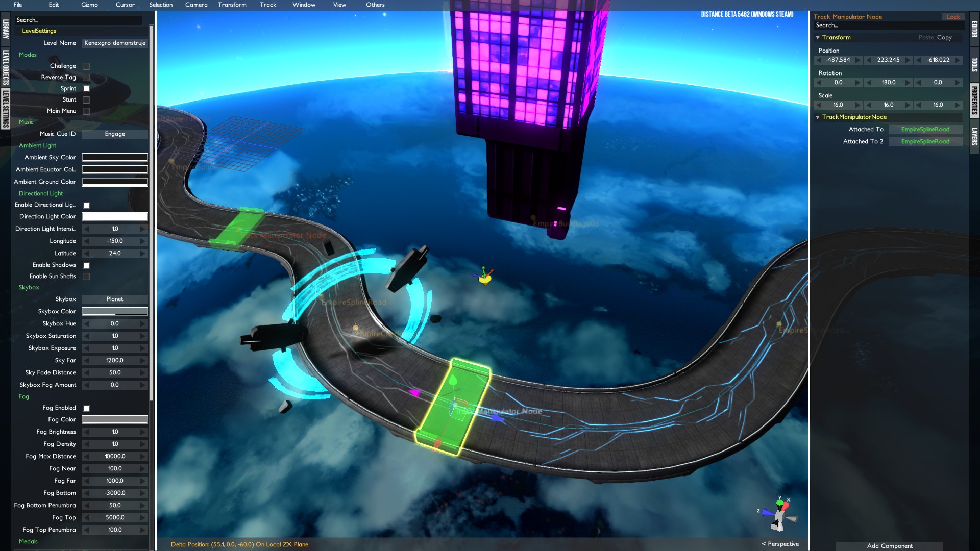Collapse the TrackManipulatorNode component section

818,117
